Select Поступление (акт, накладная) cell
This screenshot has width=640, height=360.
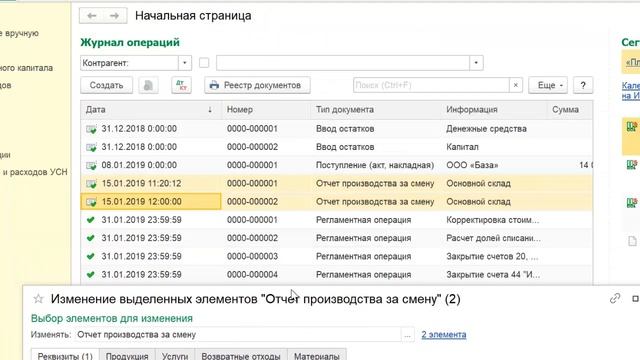(x=375, y=165)
